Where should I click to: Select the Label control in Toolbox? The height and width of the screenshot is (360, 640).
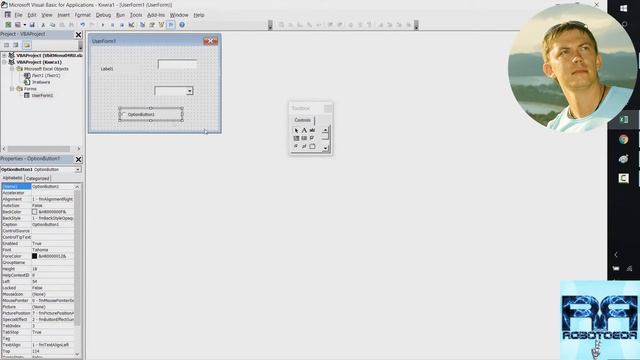pyautogui.click(x=304, y=131)
